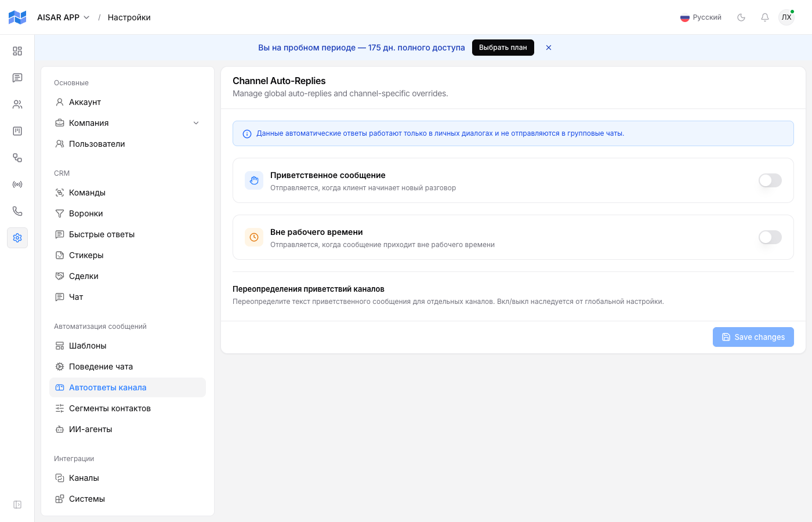Click the Выбрать план button
812x522 pixels.
click(x=503, y=48)
